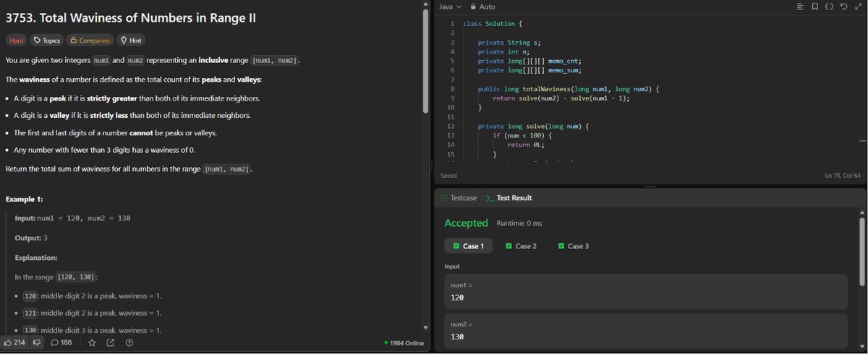Click the share link icon
The width and height of the screenshot is (868, 354).
(x=111, y=342)
